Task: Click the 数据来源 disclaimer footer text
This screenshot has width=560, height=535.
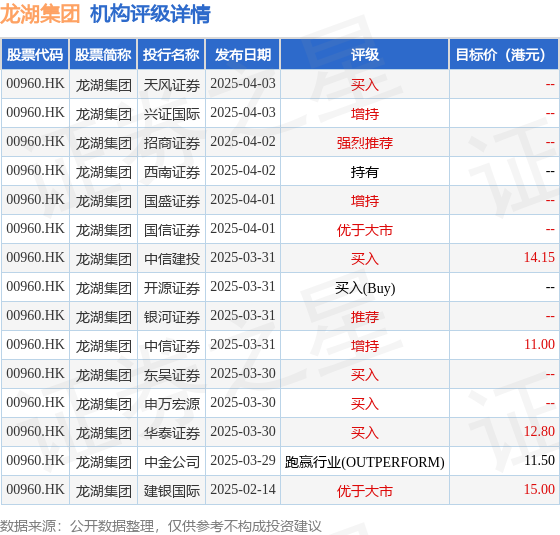Action: click(160, 526)
